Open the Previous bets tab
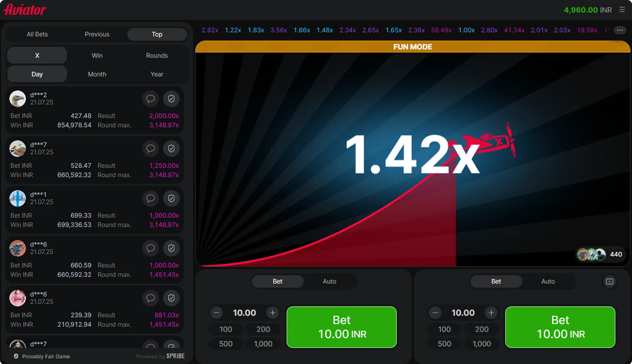This screenshot has height=364, width=632. tap(97, 34)
